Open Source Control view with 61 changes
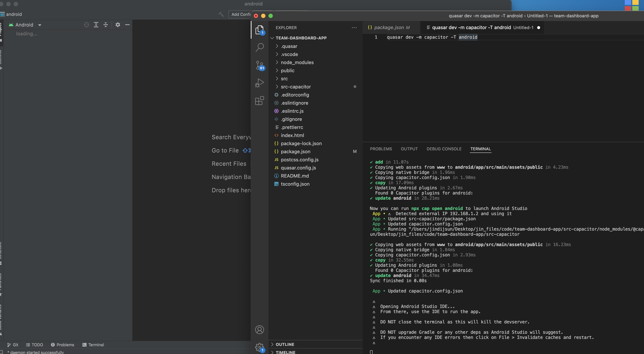The height and width of the screenshot is (354, 644). click(260, 65)
